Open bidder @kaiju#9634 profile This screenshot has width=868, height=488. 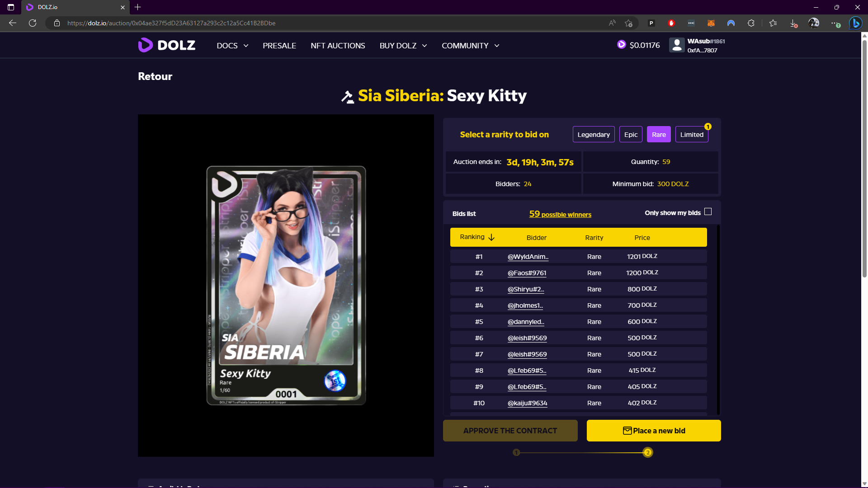tap(527, 403)
